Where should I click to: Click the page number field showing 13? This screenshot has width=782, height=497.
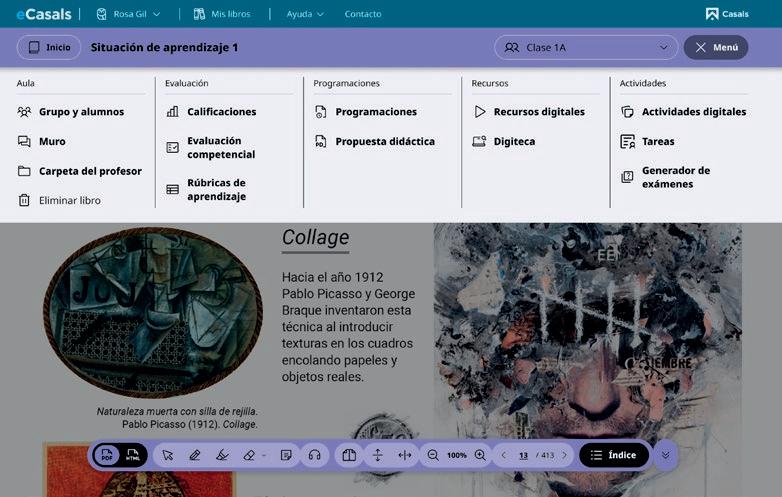click(x=523, y=456)
